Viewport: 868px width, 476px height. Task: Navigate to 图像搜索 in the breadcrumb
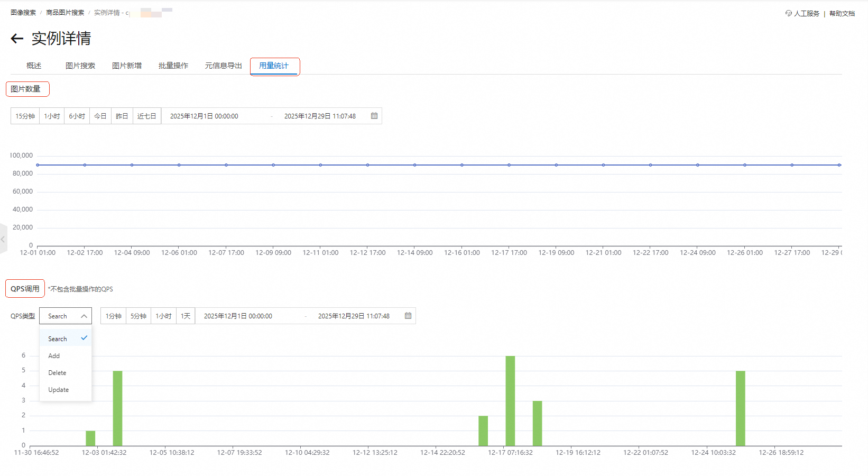pyautogui.click(x=23, y=12)
